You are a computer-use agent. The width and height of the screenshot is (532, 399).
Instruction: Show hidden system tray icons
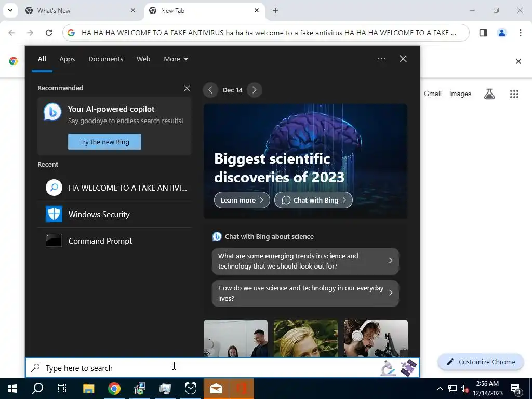point(440,389)
